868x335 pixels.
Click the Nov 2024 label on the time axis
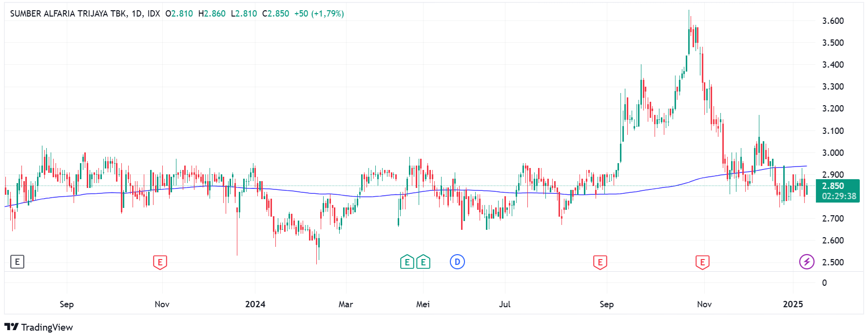(x=704, y=304)
